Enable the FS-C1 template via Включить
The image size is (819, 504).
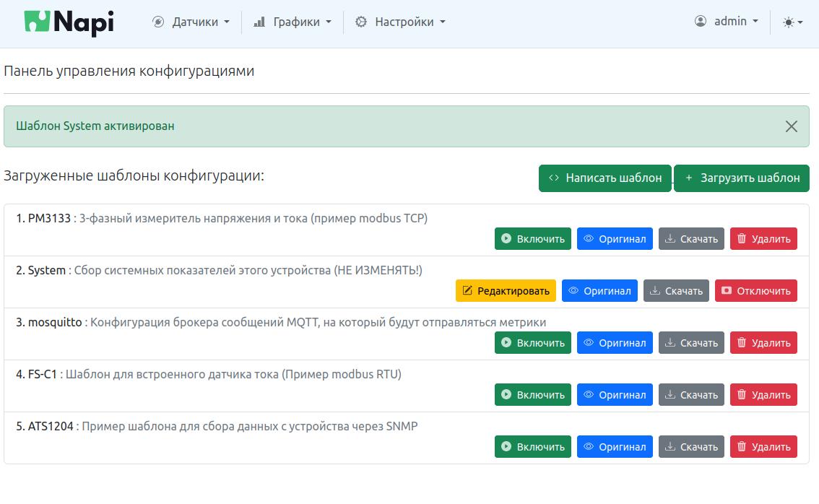click(532, 394)
